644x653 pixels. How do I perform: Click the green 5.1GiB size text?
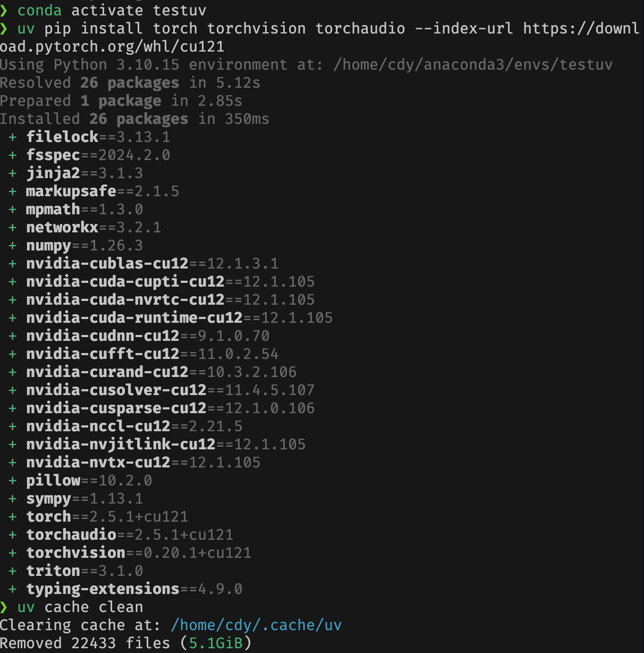tap(216, 643)
